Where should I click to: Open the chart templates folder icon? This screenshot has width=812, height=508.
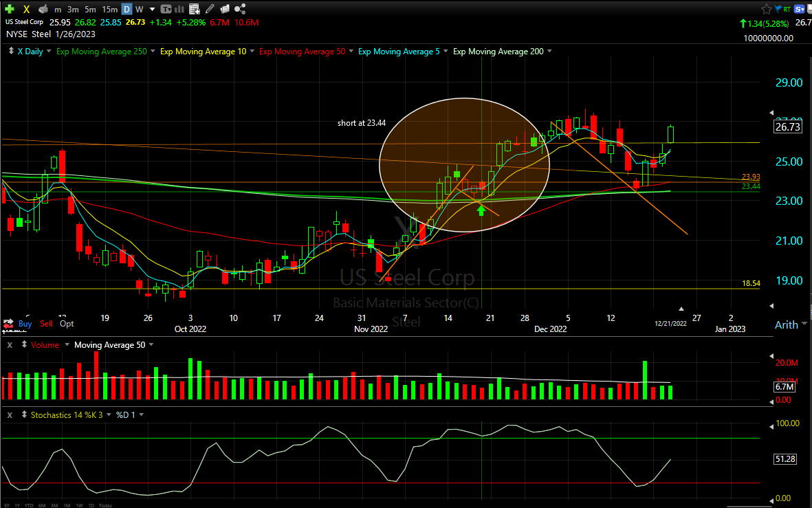[225, 9]
